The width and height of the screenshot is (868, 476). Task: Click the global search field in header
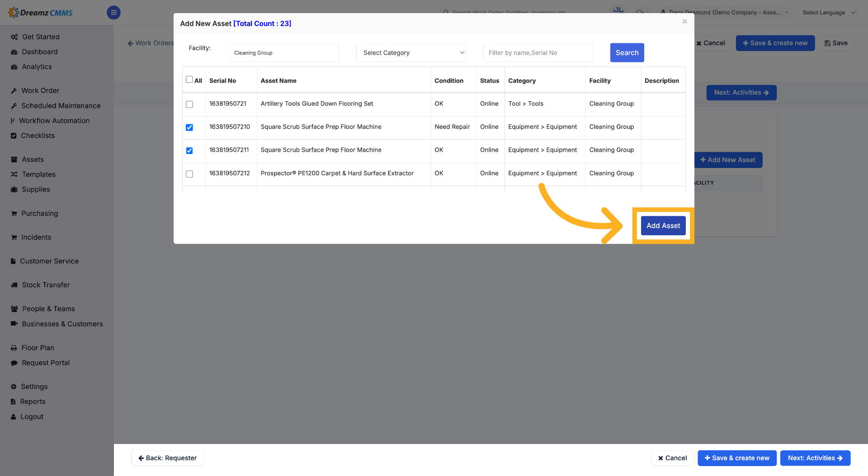[522, 12]
